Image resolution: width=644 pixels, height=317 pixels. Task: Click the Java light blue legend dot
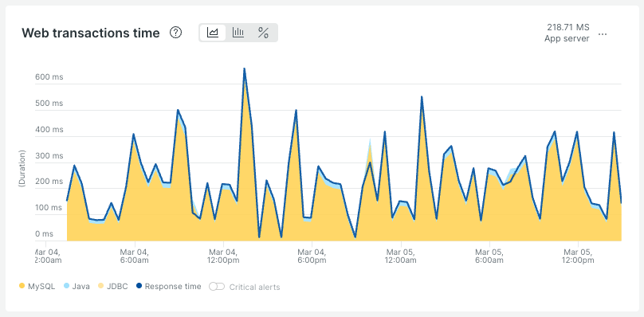66,286
